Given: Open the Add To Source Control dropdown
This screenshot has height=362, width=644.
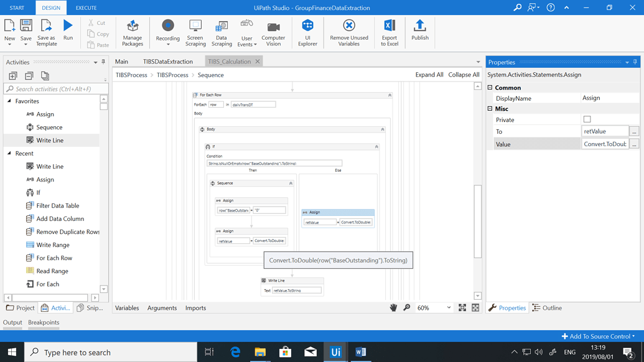Looking at the screenshot, I should click(598, 336).
